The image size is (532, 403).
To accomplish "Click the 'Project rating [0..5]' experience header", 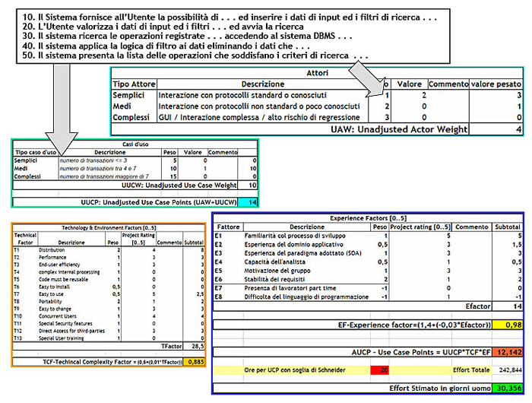I will pos(420,227).
